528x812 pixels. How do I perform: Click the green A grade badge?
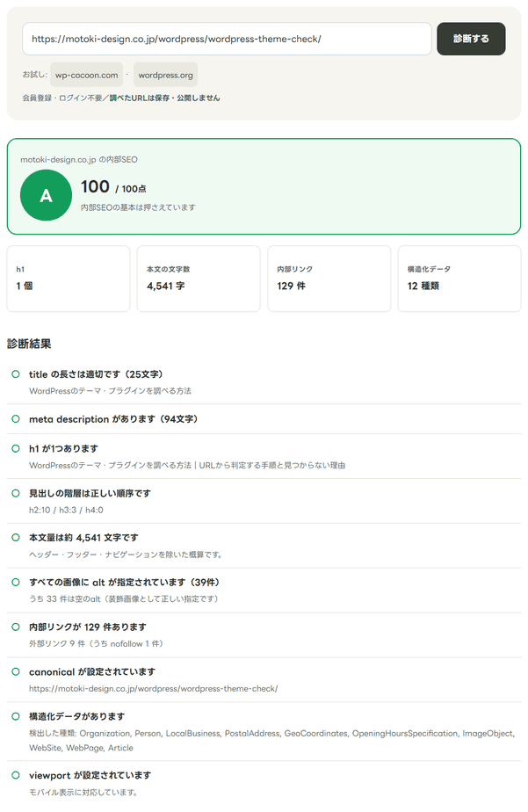(x=46, y=195)
